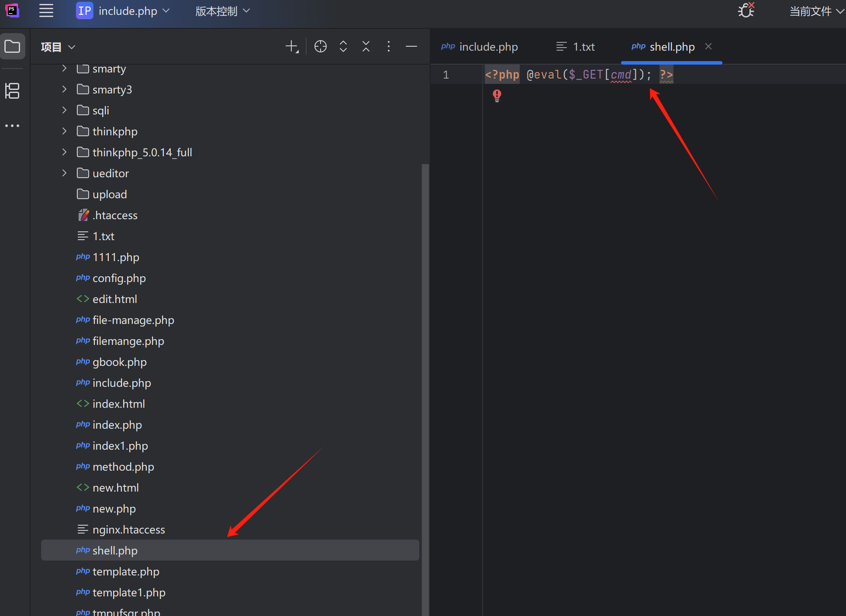The height and width of the screenshot is (616, 846).
Task: Click the select opened file crosshair icon
Action: pyautogui.click(x=321, y=46)
